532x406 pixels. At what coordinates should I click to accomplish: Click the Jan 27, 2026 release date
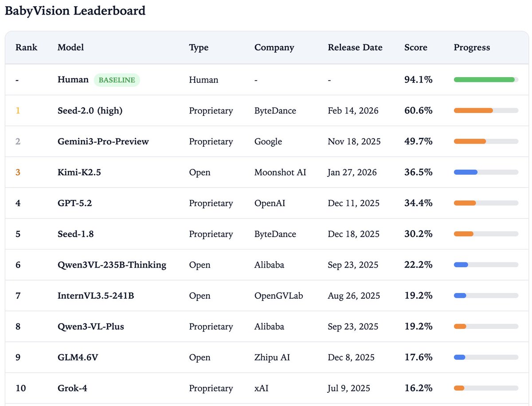click(352, 172)
